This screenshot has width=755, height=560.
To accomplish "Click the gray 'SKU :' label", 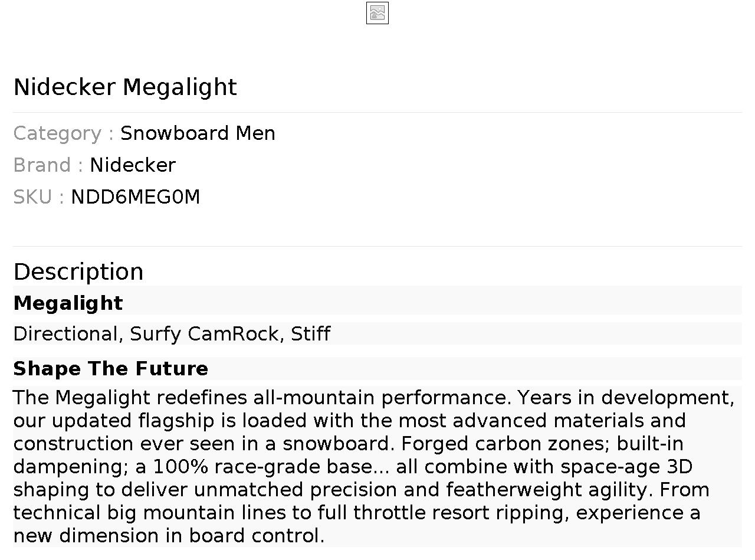I will point(38,197).
